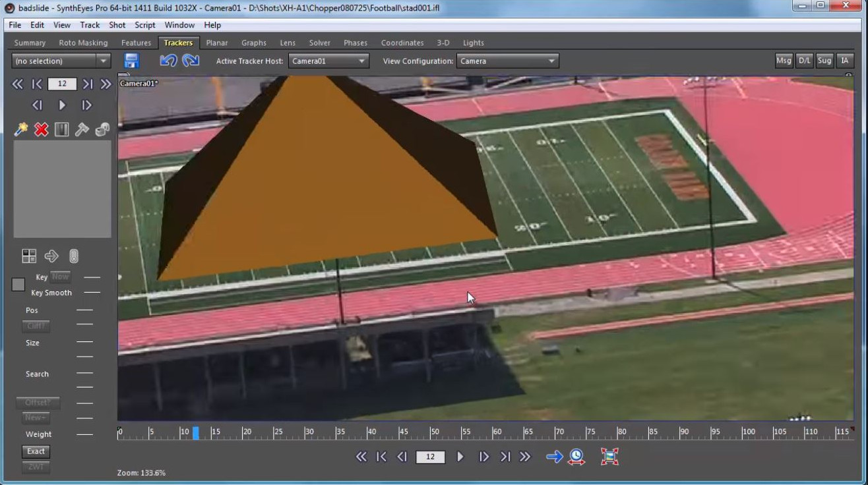
Task: Click the frame number field in bottom bar
Action: tap(430, 457)
